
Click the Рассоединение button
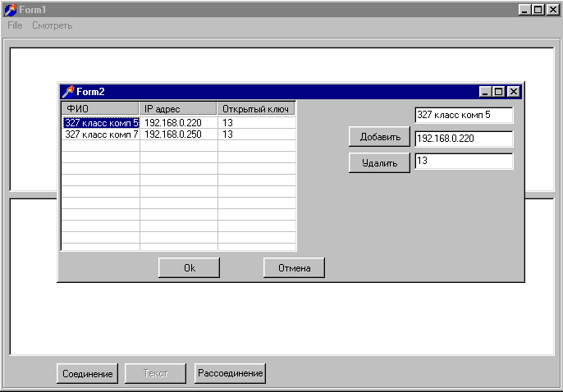pyautogui.click(x=230, y=373)
